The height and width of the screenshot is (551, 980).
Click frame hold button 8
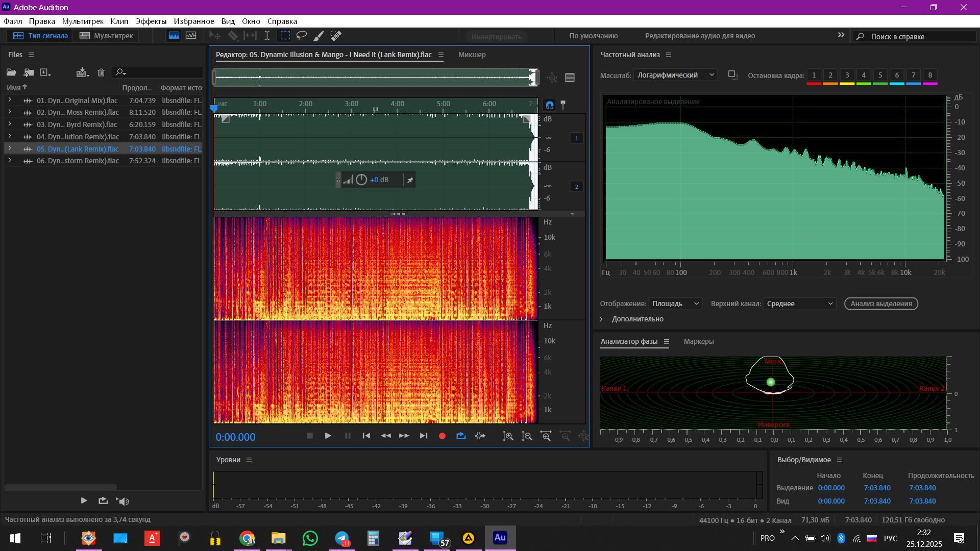[x=930, y=76]
